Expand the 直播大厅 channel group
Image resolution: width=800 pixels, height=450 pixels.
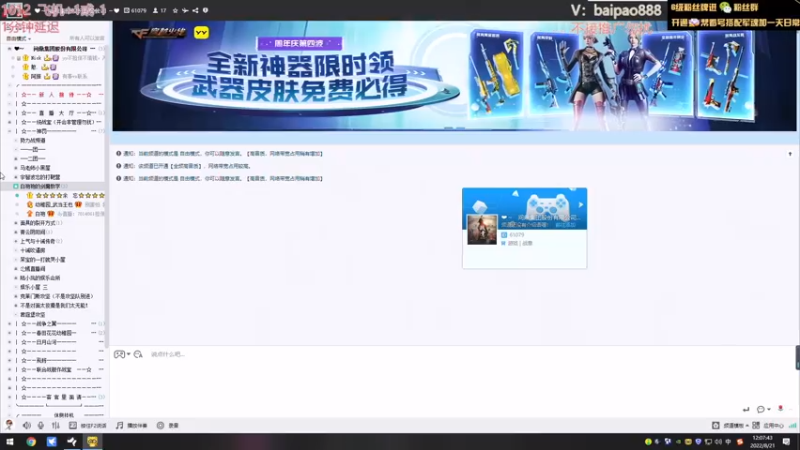(9, 113)
